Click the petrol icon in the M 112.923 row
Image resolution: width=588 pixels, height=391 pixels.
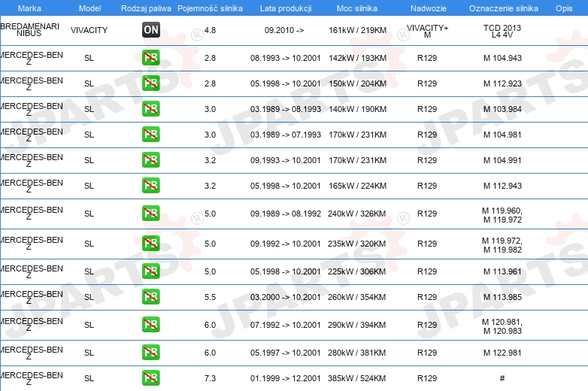point(150,83)
